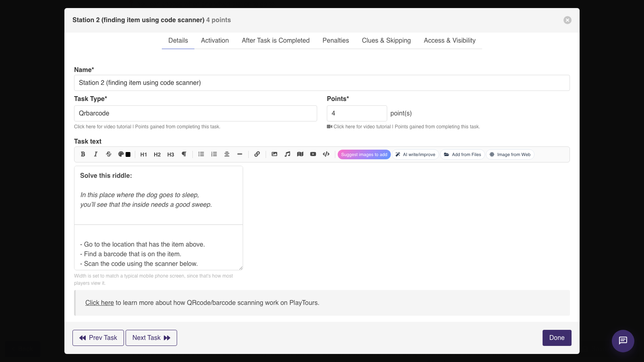Embed a YouTube video
The height and width of the screenshot is (362, 644).
click(313, 154)
